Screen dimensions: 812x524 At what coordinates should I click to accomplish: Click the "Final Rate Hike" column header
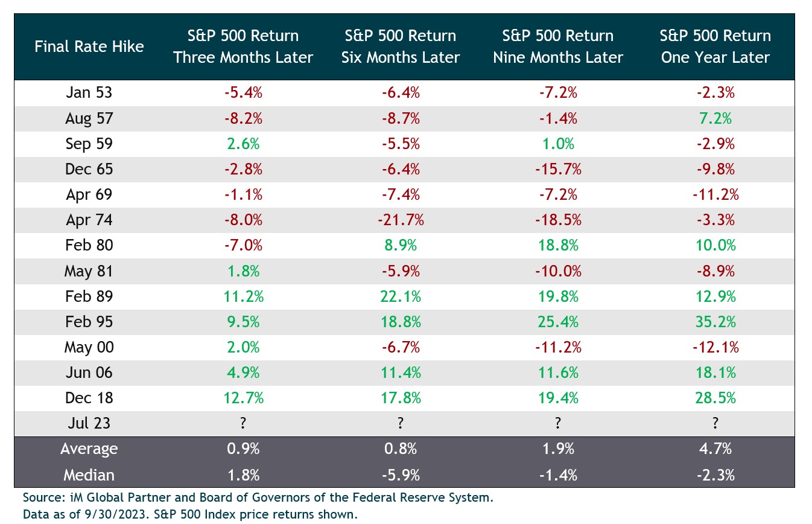[x=89, y=46]
